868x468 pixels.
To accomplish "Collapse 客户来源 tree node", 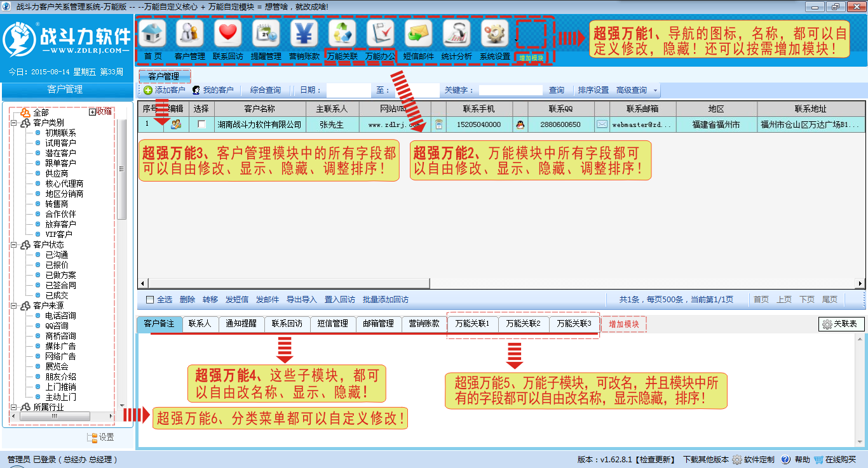I will pyautogui.click(x=13, y=306).
